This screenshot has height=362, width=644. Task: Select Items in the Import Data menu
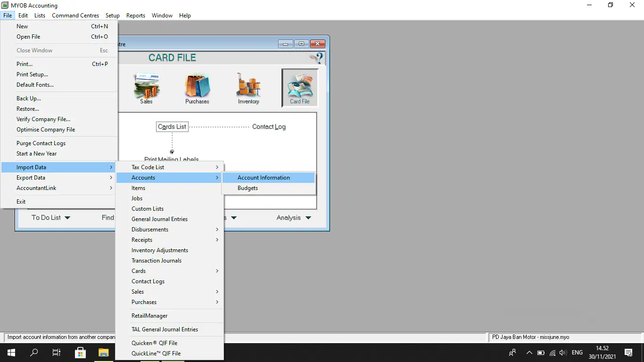[x=170, y=188]
